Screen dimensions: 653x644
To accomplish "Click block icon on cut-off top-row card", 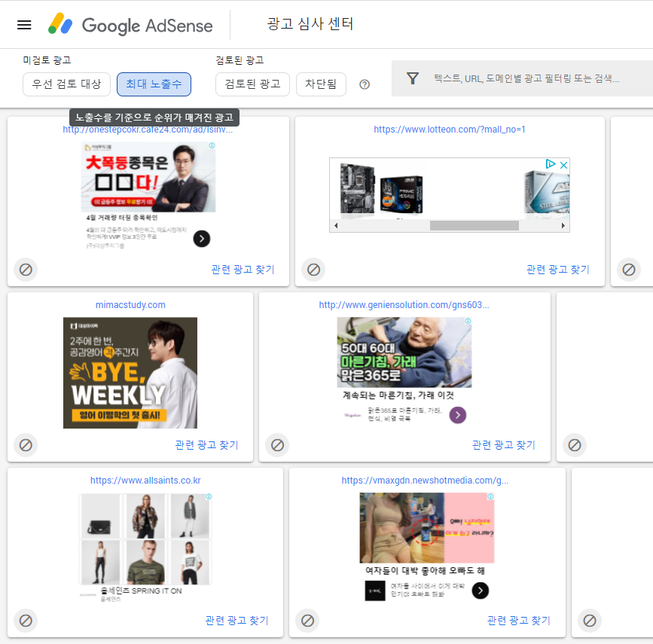I will [629, 270].
